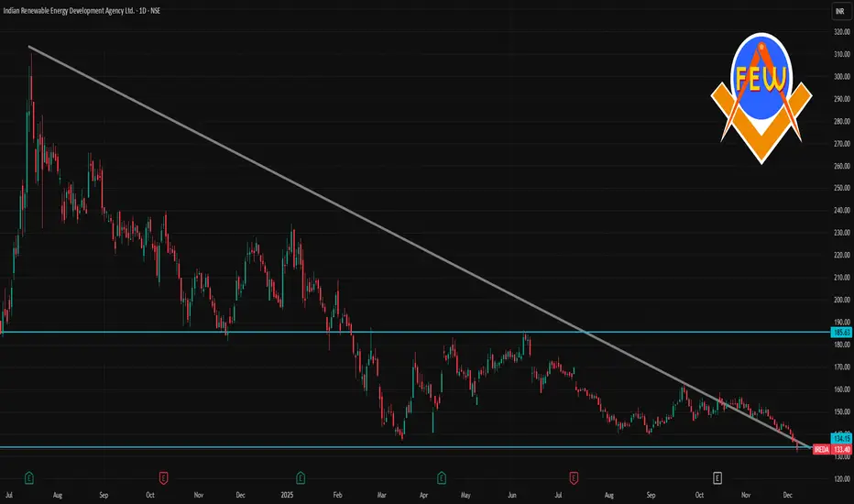
Task: Click the IREDA symbol price tag
Action: (821, 450)
